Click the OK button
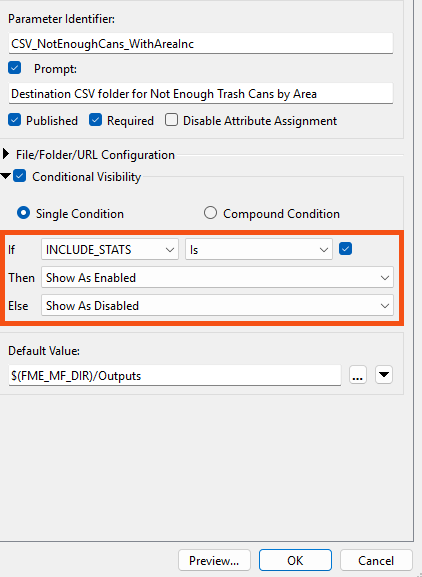 295,560
